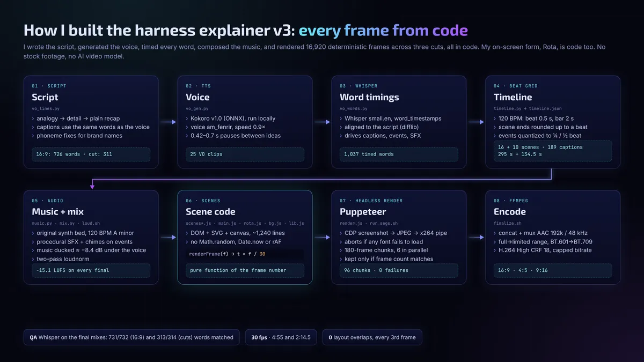Click bullet 'original synth bed, 120 BPM A minor'
The width and height of the screenshot is (644, 362).
click(x=83, y=233)
